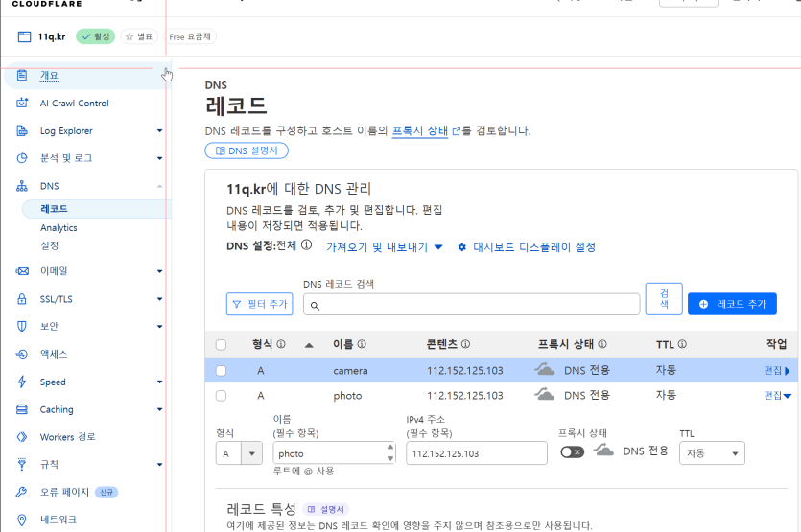This screenshot has height=532, width=801.
Task: Click the 이메일 envelope icon
Action: coord(22,271)
